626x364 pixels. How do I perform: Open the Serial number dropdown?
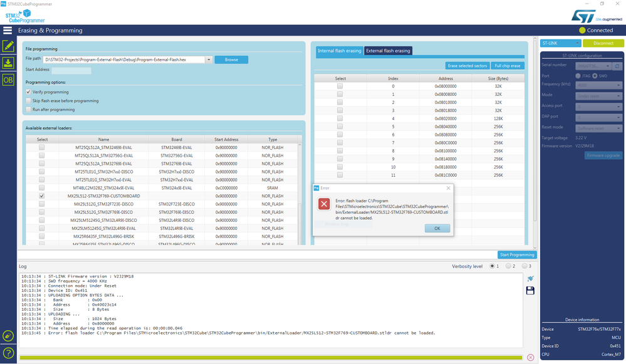coord(593,66)
